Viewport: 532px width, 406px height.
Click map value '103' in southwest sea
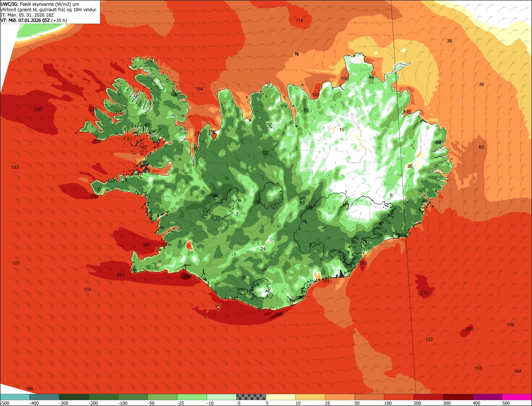(87, 289)
